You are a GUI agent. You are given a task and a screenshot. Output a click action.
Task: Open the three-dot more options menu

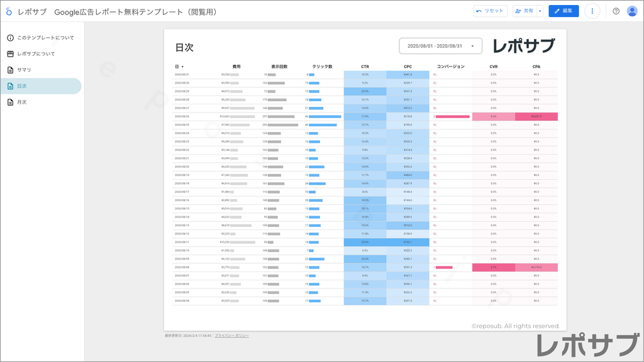coord(592,11)
